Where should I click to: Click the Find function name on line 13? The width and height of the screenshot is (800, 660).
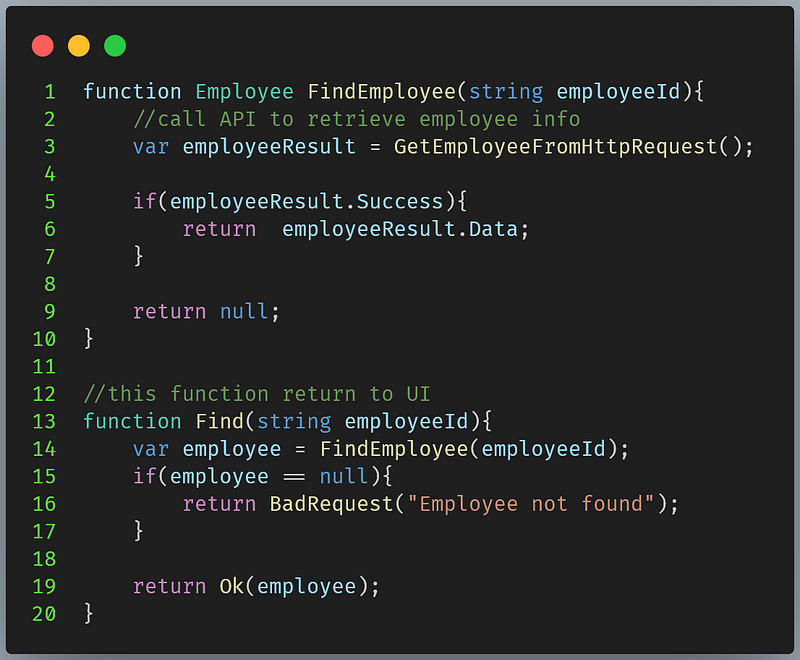(219, 422)
